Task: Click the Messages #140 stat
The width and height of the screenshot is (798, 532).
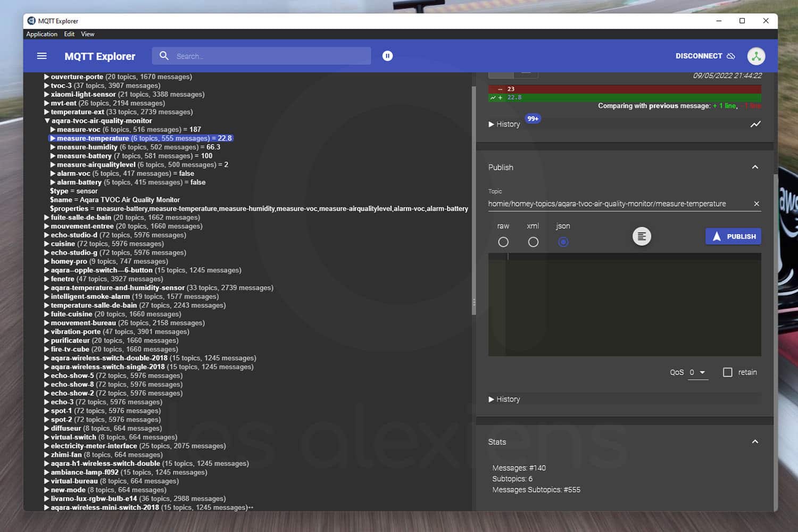Action: (519, 468)
